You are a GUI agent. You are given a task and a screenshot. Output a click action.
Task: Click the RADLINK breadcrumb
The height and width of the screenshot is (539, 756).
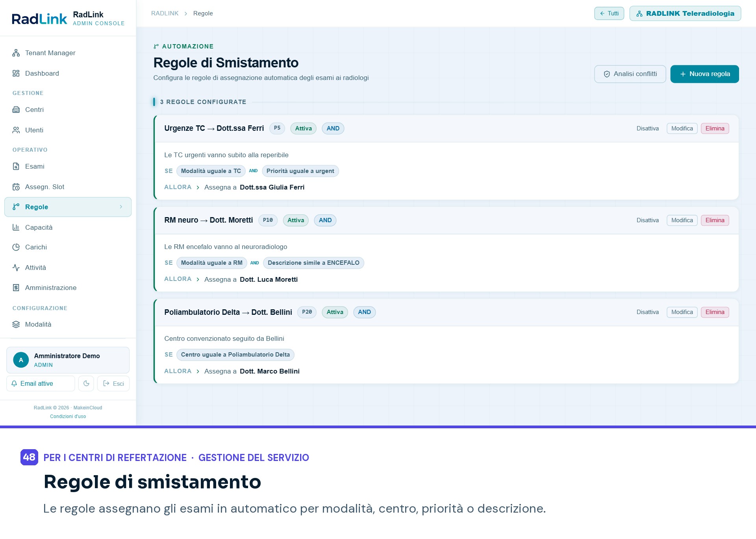165,13
